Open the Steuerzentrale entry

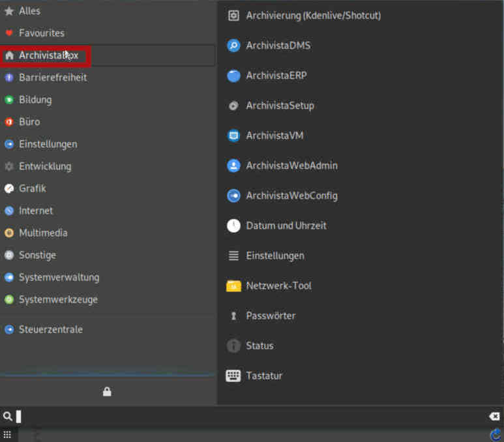(x=50, y=329)
